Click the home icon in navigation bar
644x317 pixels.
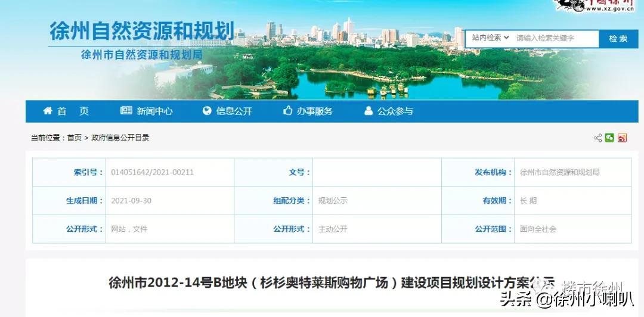[x=48, y=111]
